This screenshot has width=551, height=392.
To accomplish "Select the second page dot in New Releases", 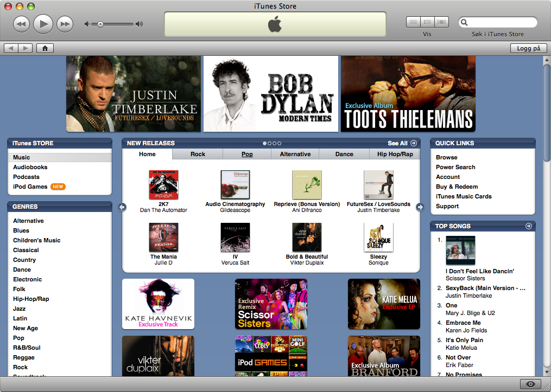I will coord(269,143).
